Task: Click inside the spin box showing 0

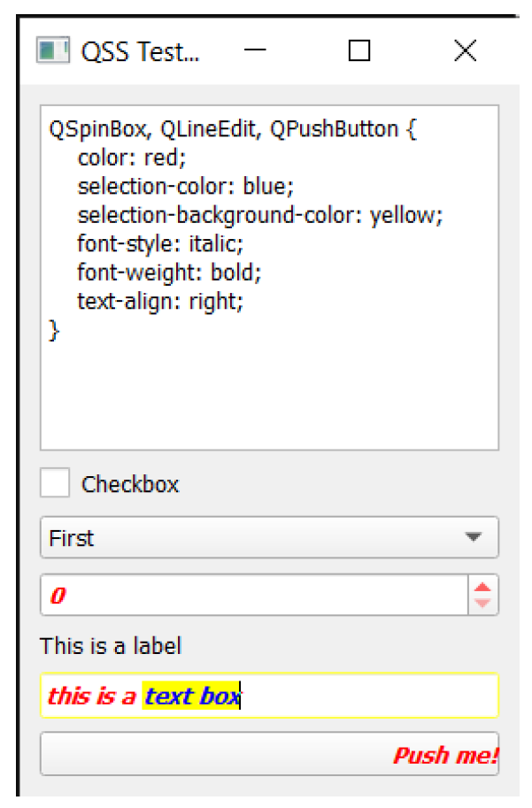Action: coord(254,595)
